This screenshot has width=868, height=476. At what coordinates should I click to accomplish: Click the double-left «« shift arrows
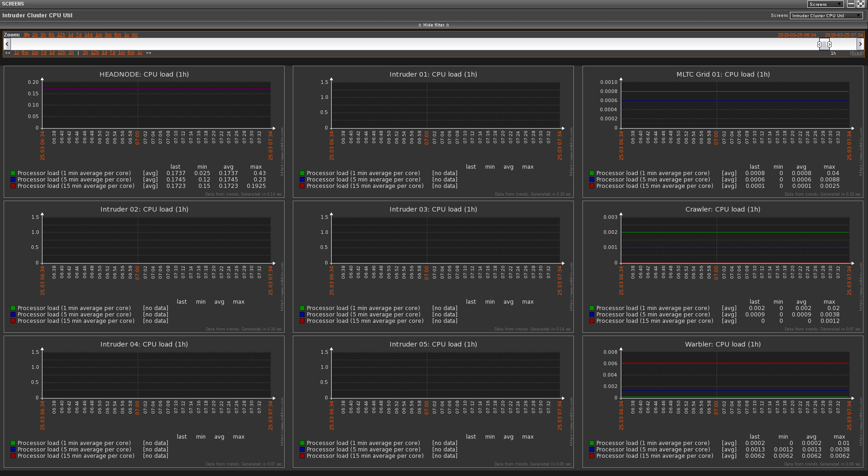[x=8, y=53]
